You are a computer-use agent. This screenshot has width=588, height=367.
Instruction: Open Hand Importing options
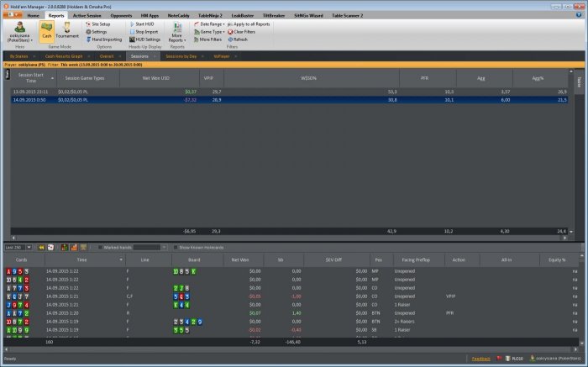[x=106, y=39]
